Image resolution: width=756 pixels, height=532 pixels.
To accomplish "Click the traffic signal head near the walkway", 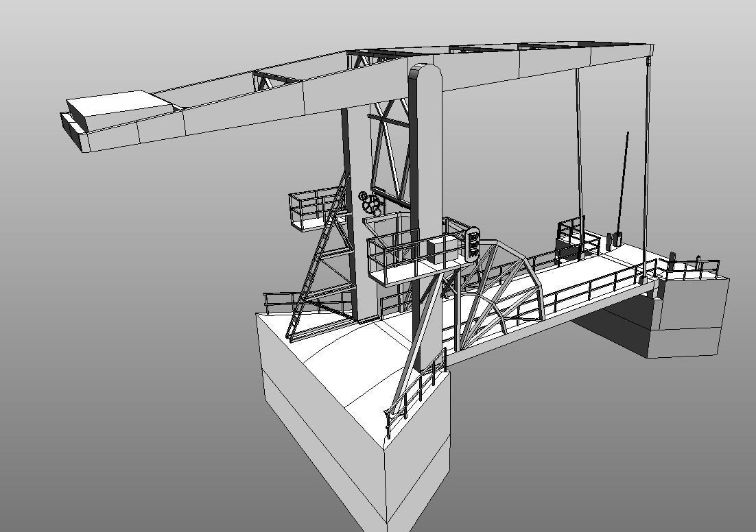I will click(473, 245).
